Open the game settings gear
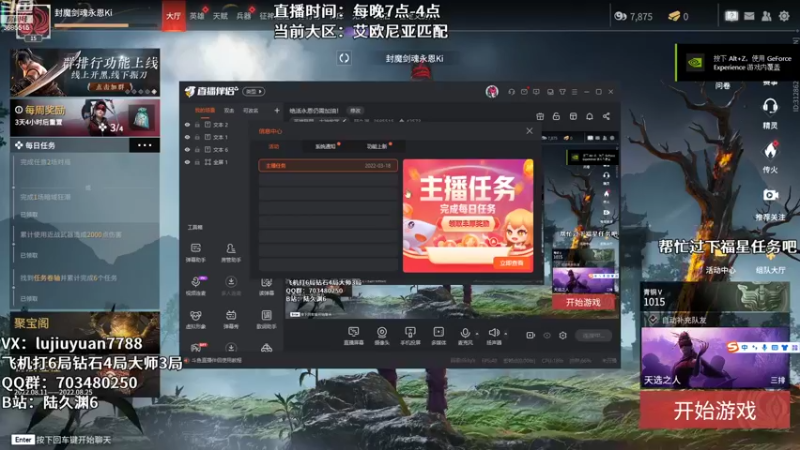This screenshot has width=800, height=450. pos(784,16)
